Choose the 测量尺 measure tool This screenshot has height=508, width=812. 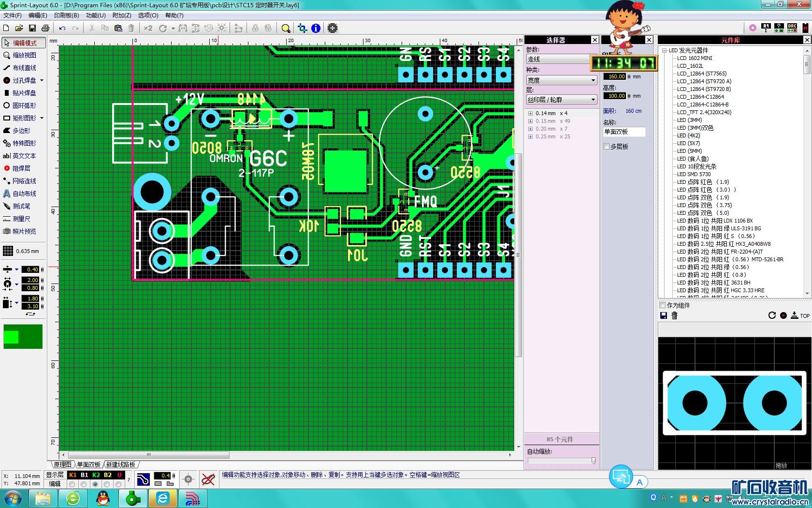coord(24,219)
